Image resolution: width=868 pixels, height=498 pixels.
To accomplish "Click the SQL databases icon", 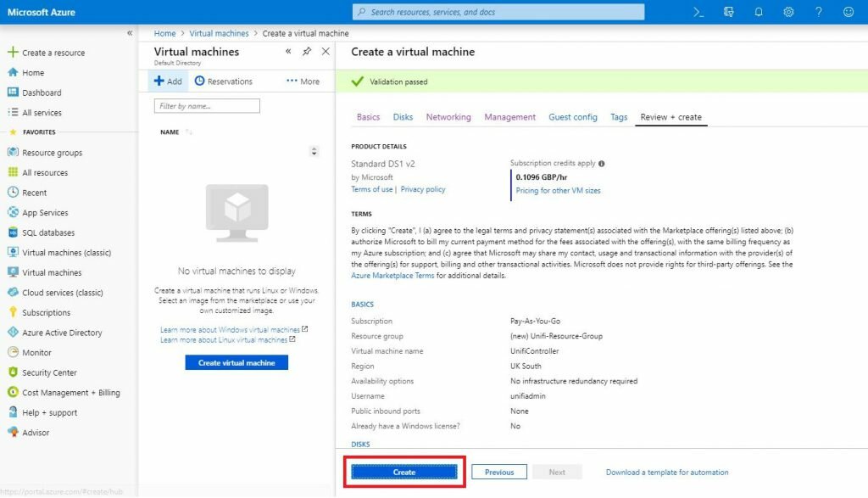I will tap(13, 232).
